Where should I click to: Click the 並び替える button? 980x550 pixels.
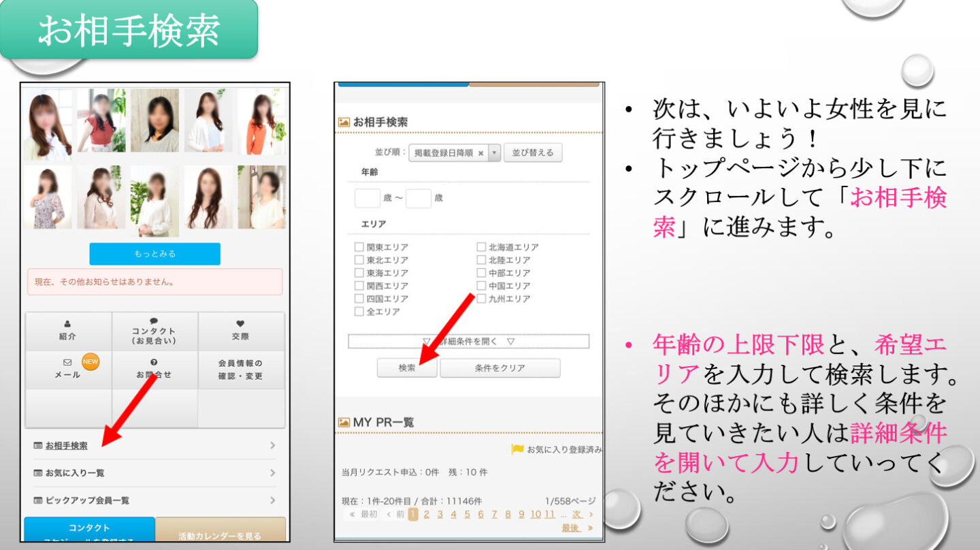[533, 153]
